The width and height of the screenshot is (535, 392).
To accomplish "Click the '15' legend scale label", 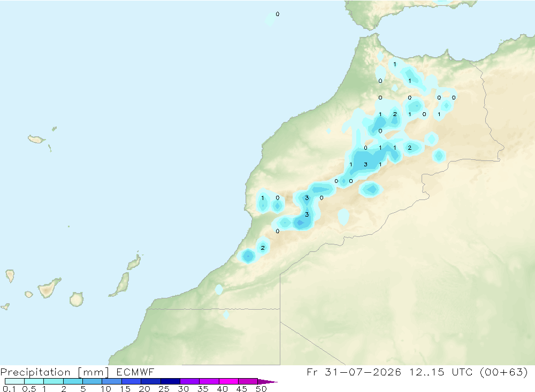I will tap(125, 389).
